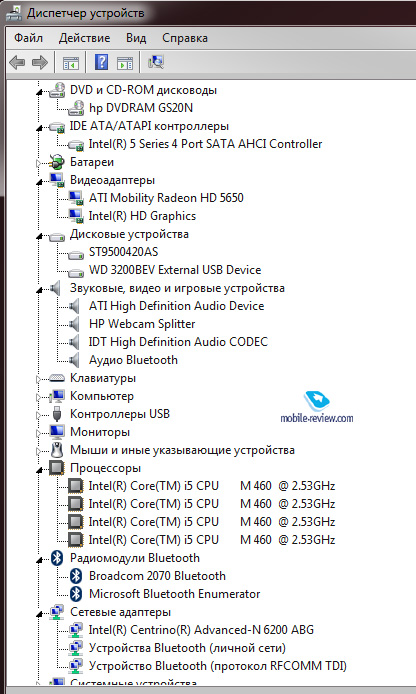Click the Контроллеры USB plug icon
The width and height of the screenshot is (416, 694).
tap(57, 414)
